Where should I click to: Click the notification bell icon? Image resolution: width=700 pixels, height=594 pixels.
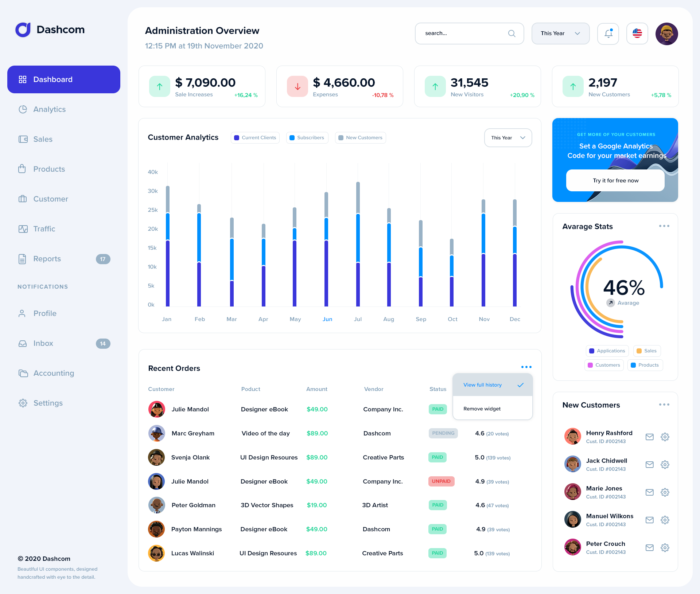[608, 33]
